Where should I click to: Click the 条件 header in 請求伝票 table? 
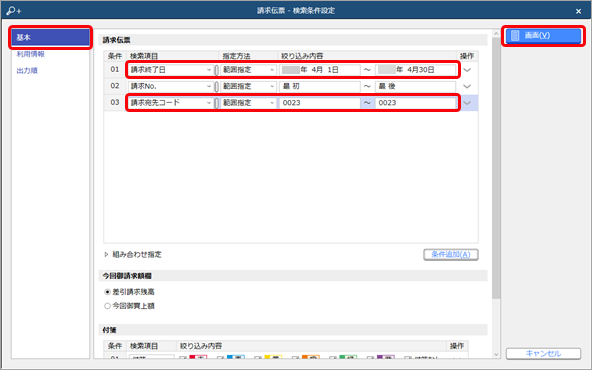coord(115,56)
